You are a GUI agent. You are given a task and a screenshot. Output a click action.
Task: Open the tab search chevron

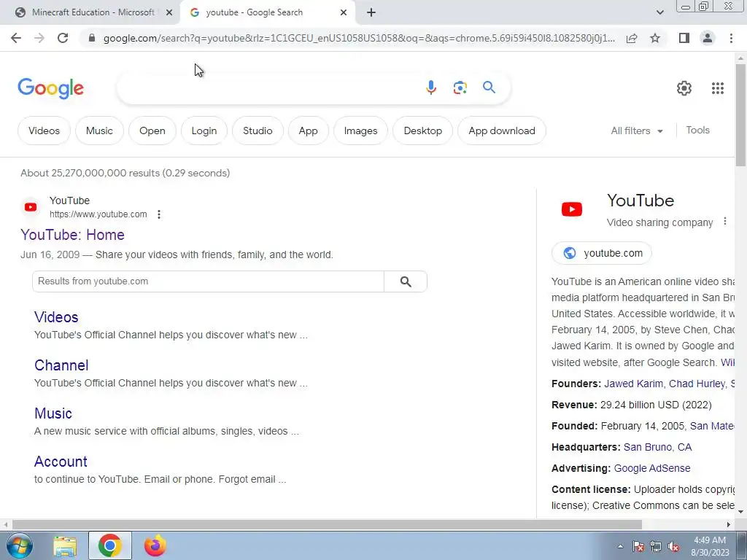click(x=659, y=12)
